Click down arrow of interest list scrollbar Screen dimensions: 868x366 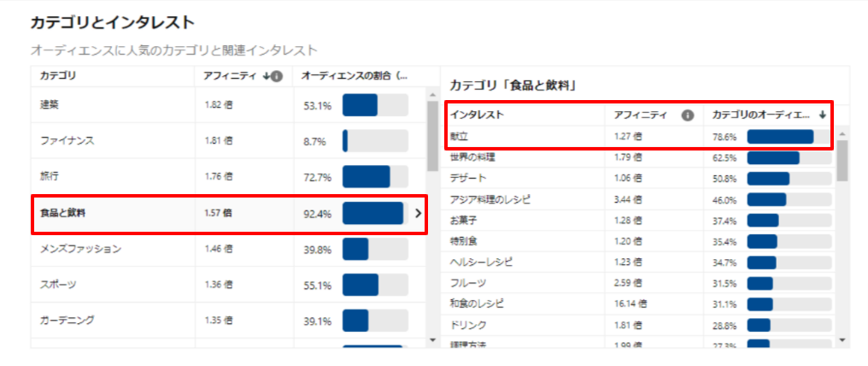tap(843, 340)
